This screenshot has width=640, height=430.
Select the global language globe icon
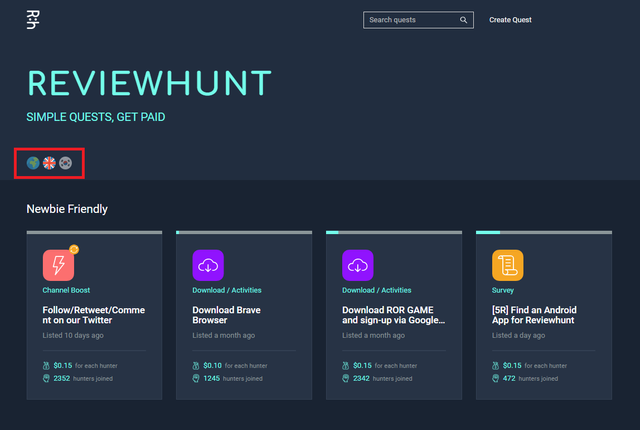pyautogui.click(x=33, y=163)
